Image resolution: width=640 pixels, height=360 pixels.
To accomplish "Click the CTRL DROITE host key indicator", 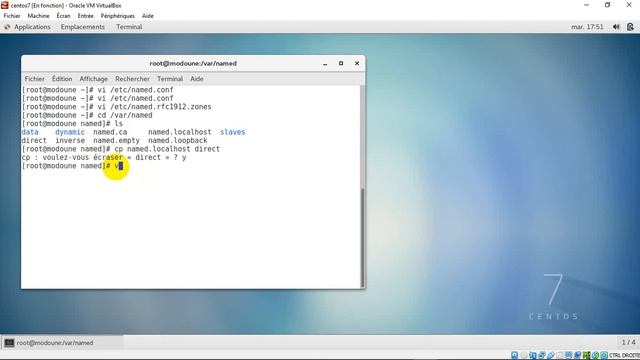I will point(624,356).
